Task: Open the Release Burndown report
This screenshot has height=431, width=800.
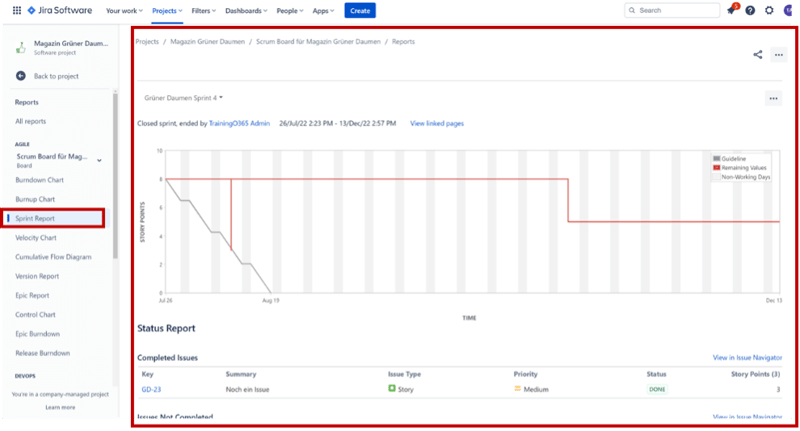Action: tap(42, 353)
